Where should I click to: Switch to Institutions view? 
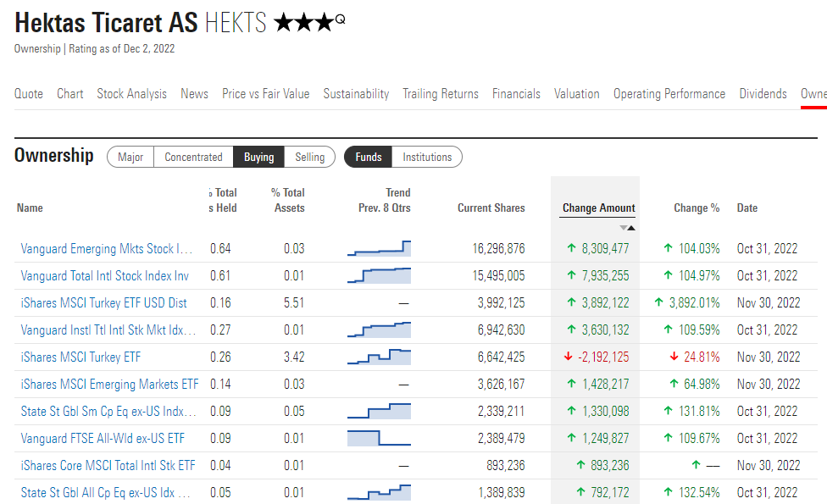(427, 157)
